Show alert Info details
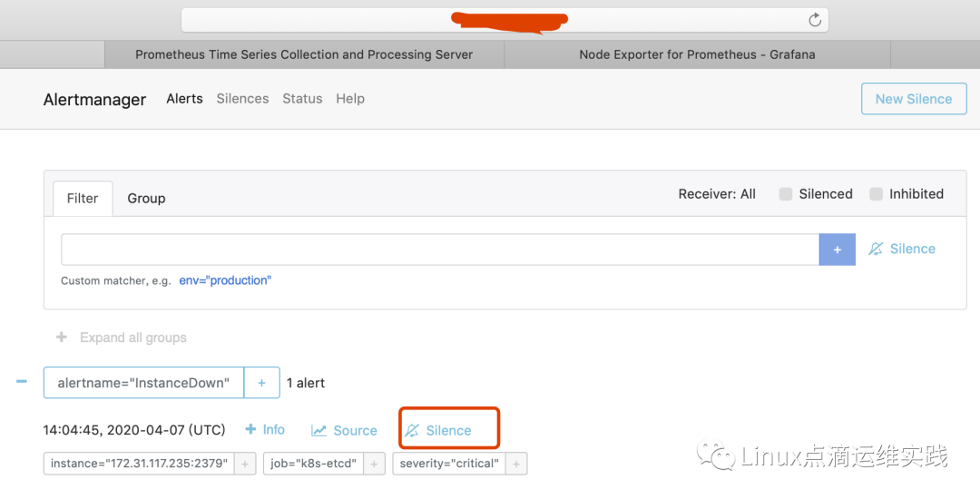 coord(265,430)
